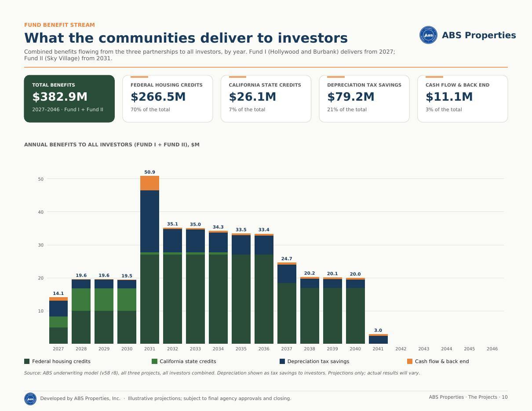Viewport: 532px width, 411px height.
Task: Select the 24.7 value label for 2037
Action: [287, 259]
